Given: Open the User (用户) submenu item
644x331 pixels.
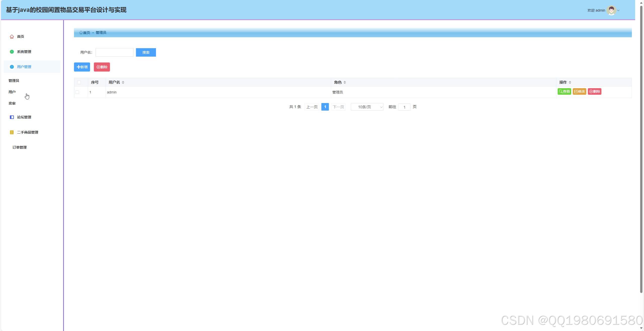Looking at the screenshot, I should click(x=12, y=92).
